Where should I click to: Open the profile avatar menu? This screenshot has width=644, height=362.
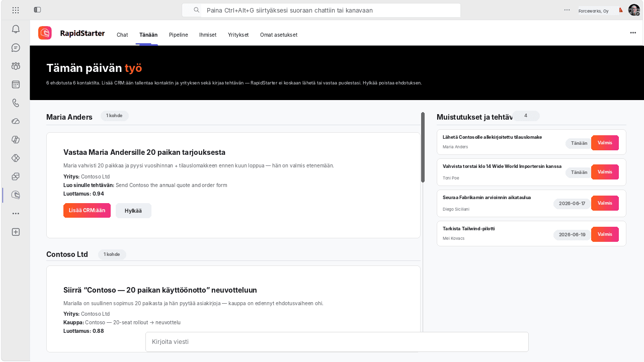[x=634, y=10]
